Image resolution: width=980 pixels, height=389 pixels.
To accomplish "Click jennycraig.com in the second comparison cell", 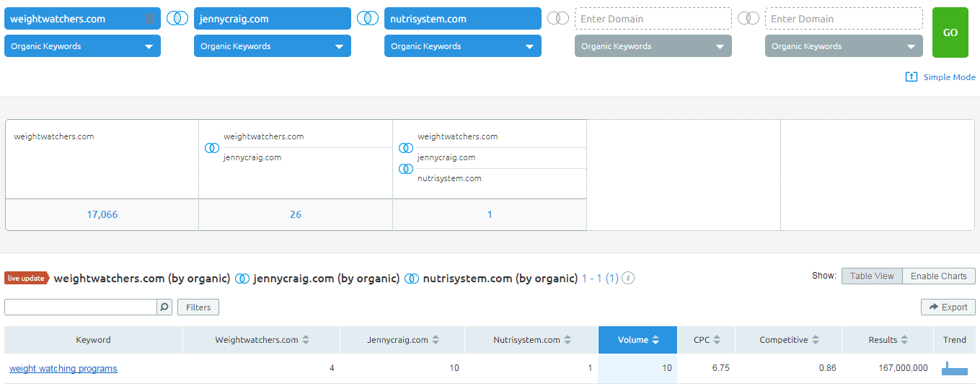I will click(x=252, y=157).
